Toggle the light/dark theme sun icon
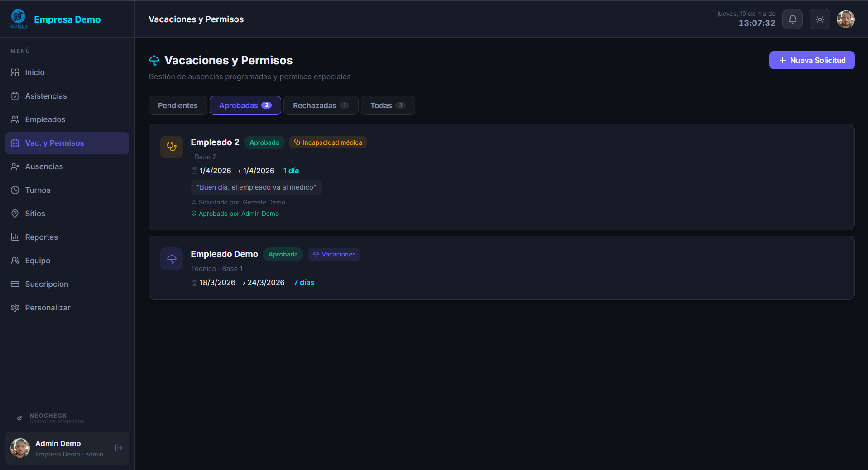The height and width of the screenshot is (470, 868). [x=820, y=19]
